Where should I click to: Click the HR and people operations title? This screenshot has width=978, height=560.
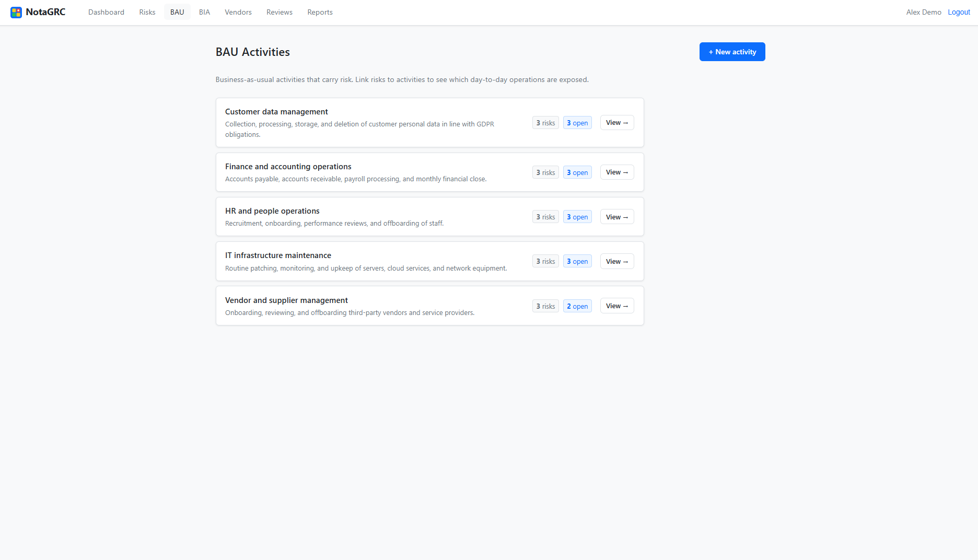click(272, 211)
